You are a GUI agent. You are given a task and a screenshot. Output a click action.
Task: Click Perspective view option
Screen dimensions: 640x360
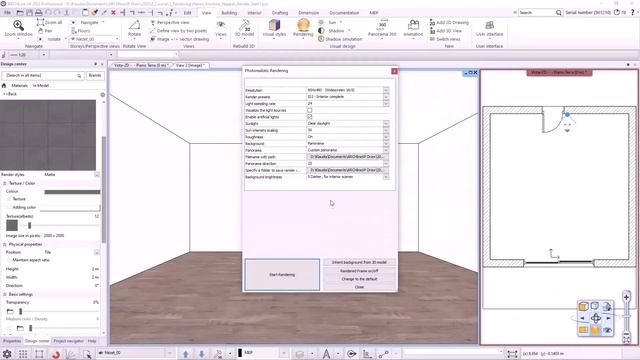click(x=169, y=22)
